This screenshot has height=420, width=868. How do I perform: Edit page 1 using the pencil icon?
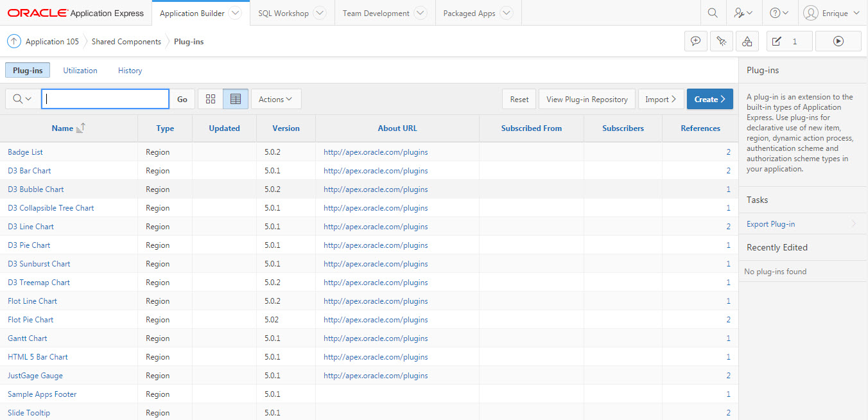[779, 40]
